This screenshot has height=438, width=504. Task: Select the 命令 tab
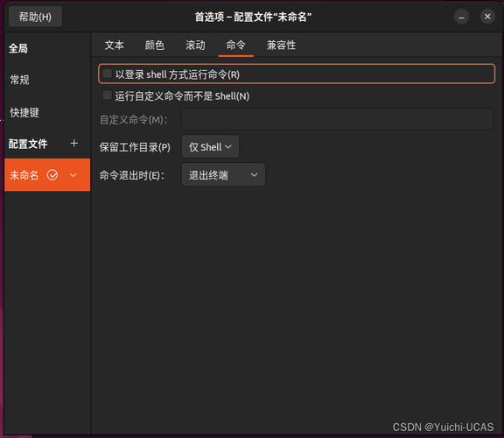click(x=235, y=45)
